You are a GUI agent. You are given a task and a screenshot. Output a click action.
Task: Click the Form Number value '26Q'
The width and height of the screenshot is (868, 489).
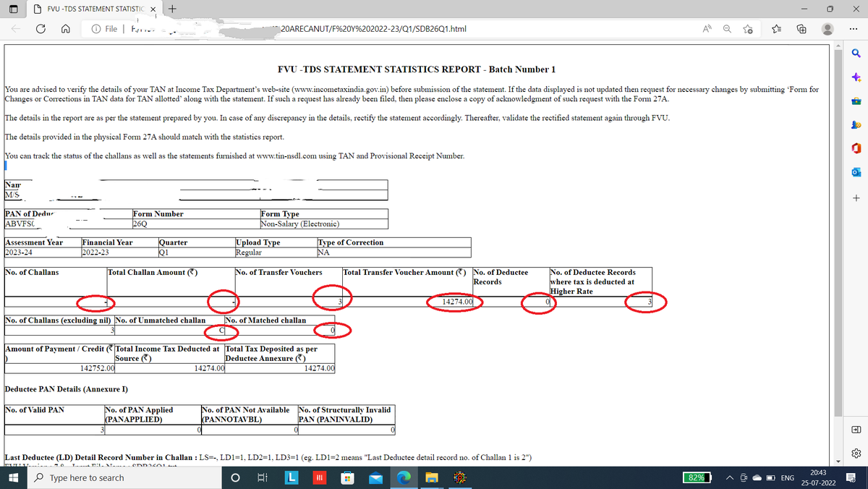point(141,224)
